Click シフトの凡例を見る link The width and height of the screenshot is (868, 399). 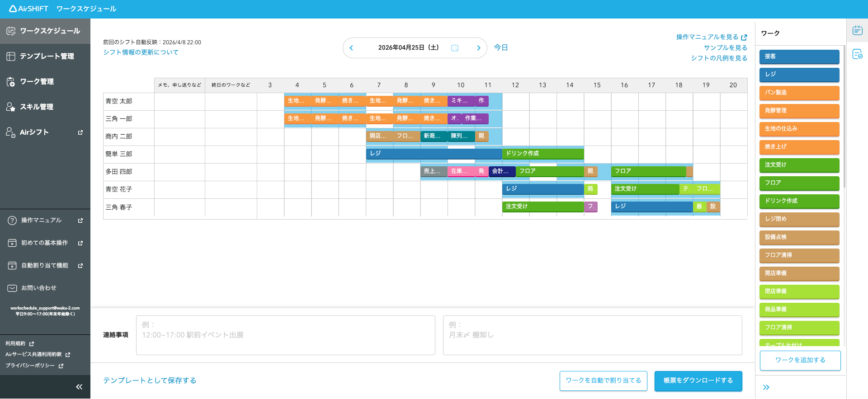point(719,58)
